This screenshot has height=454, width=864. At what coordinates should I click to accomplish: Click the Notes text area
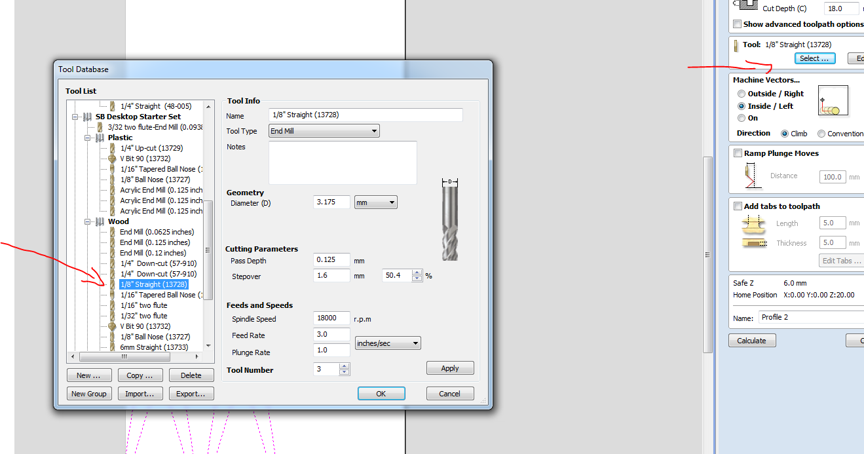point(342,163)
